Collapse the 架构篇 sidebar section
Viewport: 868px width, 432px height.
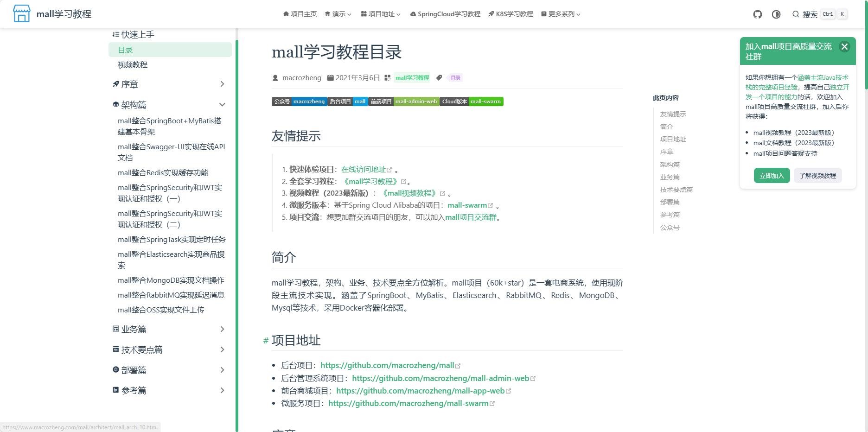pos(222,105)
